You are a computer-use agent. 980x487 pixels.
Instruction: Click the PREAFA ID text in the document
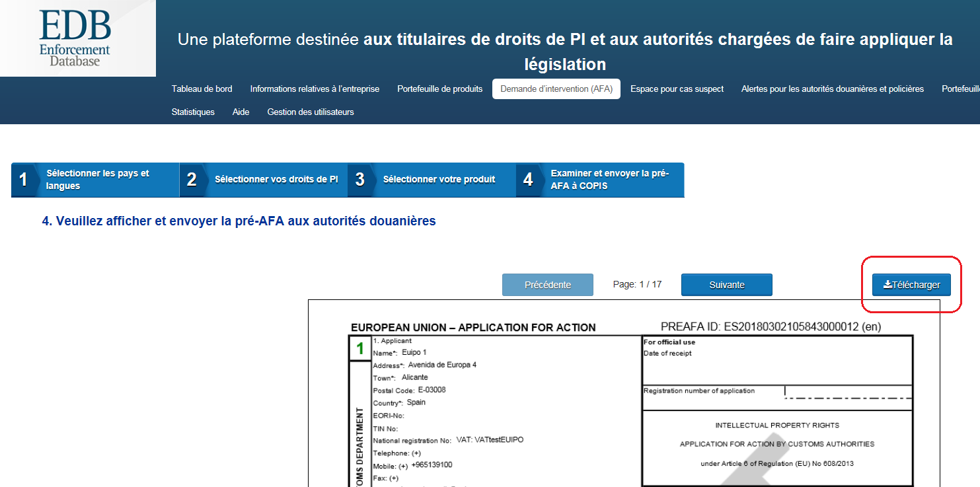(x=771, y=326)
